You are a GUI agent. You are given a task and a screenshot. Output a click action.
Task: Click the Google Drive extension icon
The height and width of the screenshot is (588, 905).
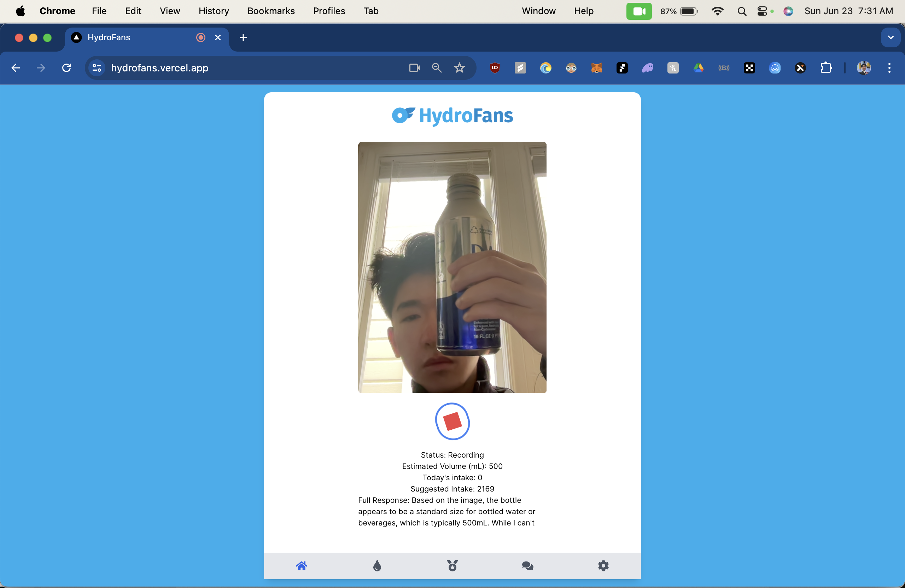[x=698, y=68]
